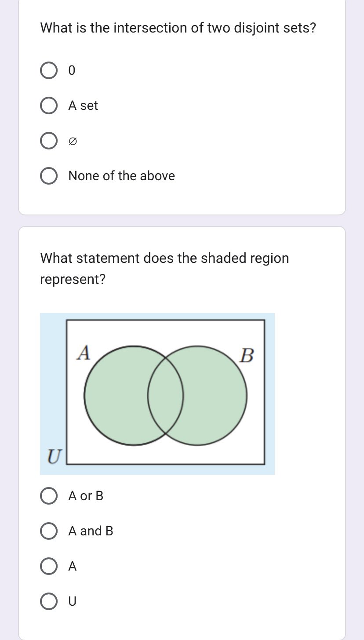Click the overlapping intersection of the circles
Screen dimensions: 364x640
(166, 396)
